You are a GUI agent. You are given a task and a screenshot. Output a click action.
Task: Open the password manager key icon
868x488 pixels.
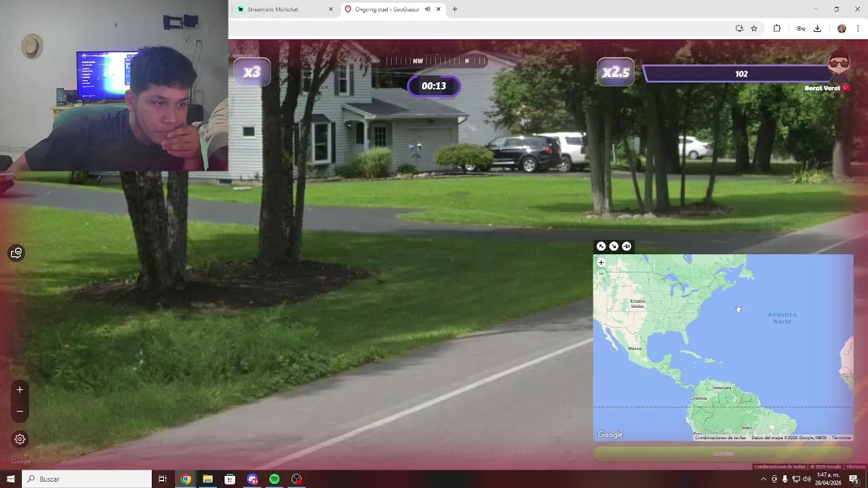click(x=801, y=28)
